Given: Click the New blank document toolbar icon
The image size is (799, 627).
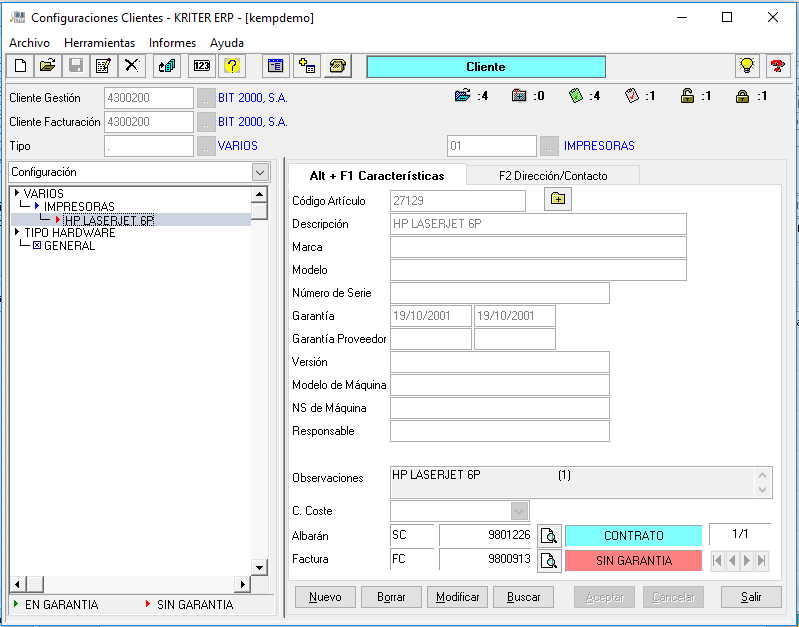Looking at the screenshot, I should 21,66.
